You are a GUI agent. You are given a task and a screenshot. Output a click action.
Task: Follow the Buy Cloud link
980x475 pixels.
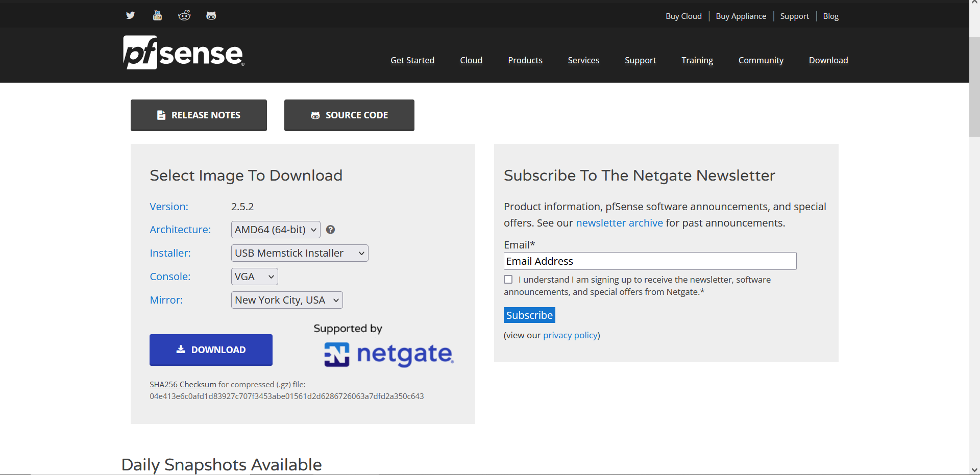pyautogui.click(x=683, y=16)
